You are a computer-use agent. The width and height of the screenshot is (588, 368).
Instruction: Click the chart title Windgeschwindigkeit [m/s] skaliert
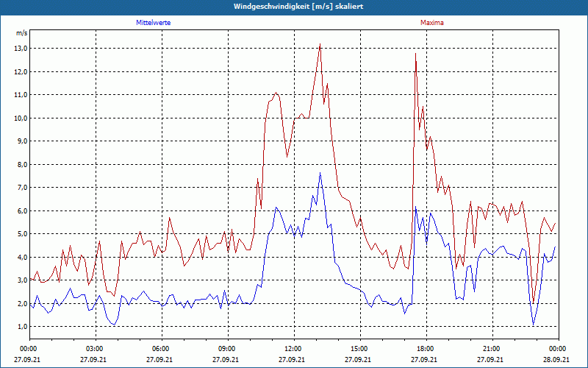pyautogui.click(x=298, y=7)
